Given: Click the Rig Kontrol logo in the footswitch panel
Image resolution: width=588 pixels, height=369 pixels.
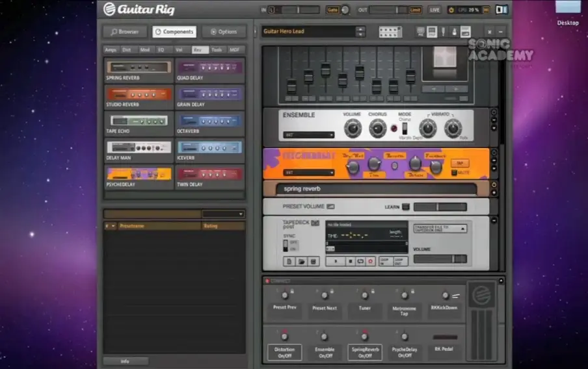Looking at the screenshot, I should point(482,295).
